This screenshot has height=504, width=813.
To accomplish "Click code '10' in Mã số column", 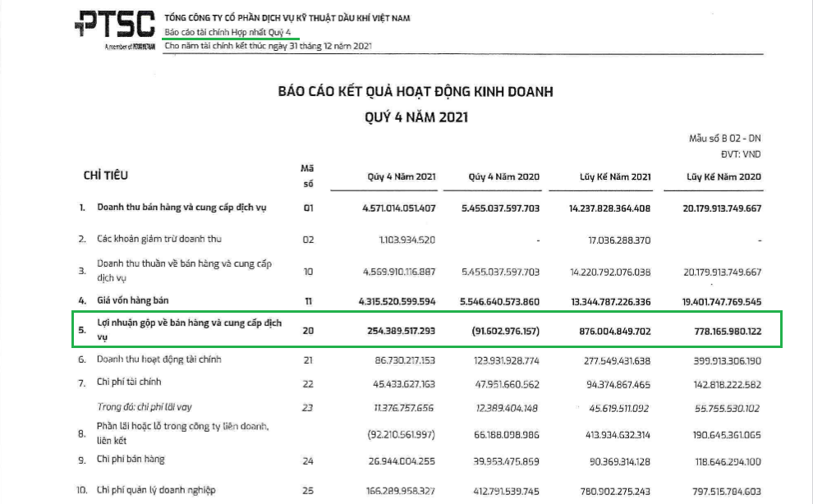I will point(309,272).
